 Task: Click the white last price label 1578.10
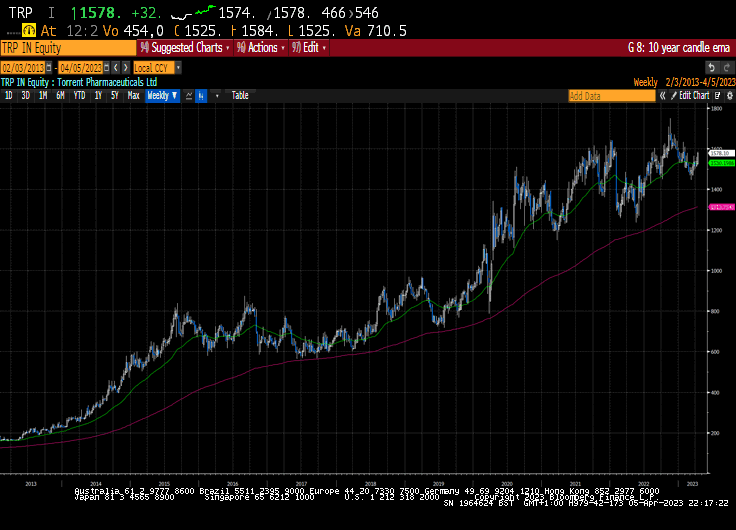pyautogui.click(x=721, y=153)
